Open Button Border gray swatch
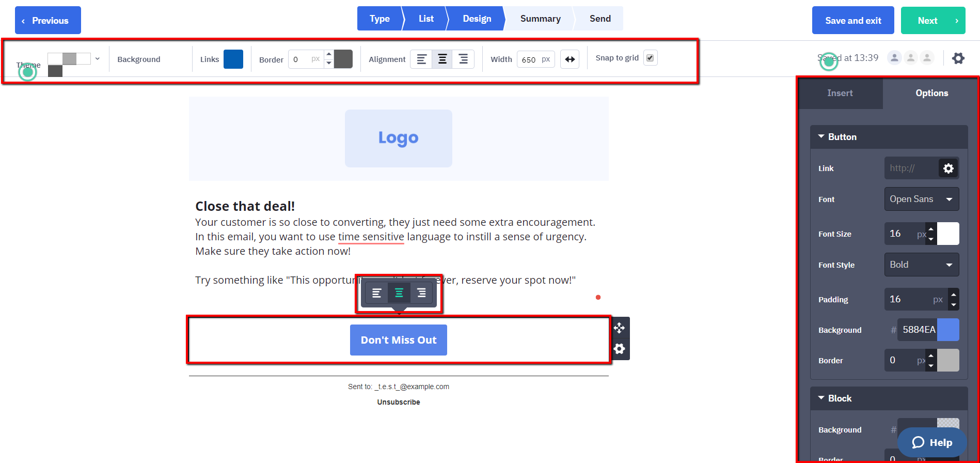Viewport: 980px width, 463px height. pos(948,360)
